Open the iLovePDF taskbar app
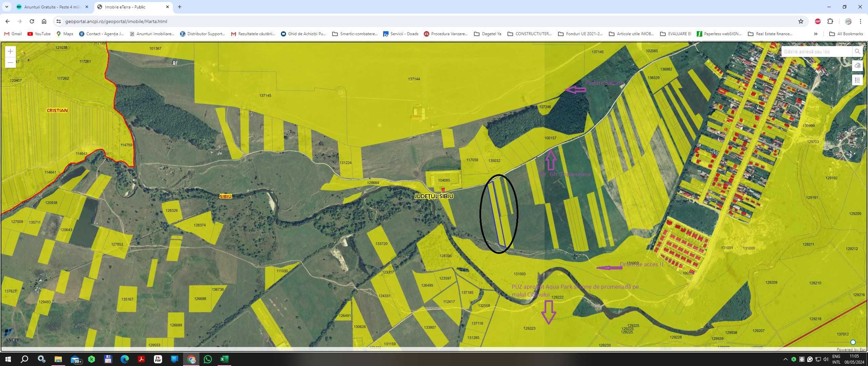The image size is (868, 366). click(x=158, y=359)
